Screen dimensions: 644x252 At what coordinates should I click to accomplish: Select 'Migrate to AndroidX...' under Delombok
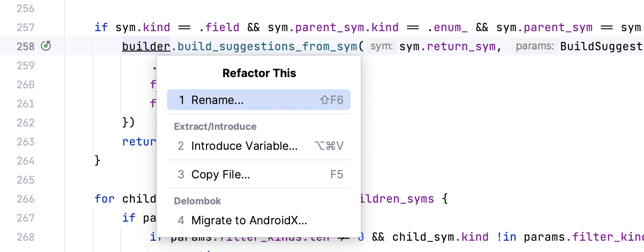[x=249, y=220]
